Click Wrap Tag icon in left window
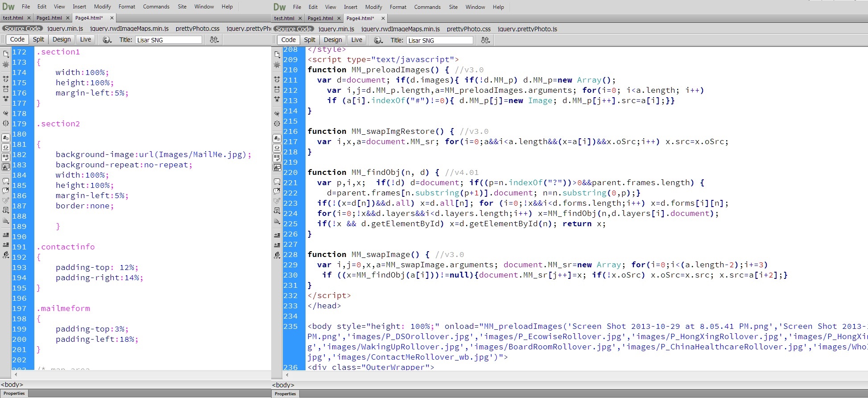 [6, 201]
